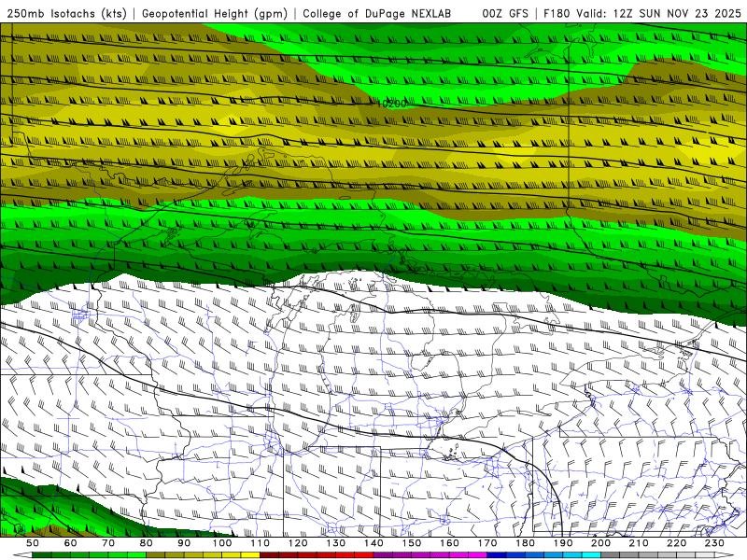Click the "F180 Valid: 12Z SUN NOV 23 2025" text
Viewport: 747px width, 560px height.
(642, 13)
